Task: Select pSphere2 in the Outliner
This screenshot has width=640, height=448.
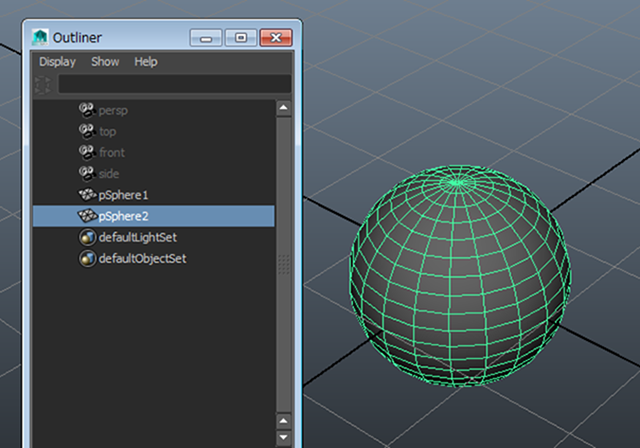Action: [x=123, y=216]
